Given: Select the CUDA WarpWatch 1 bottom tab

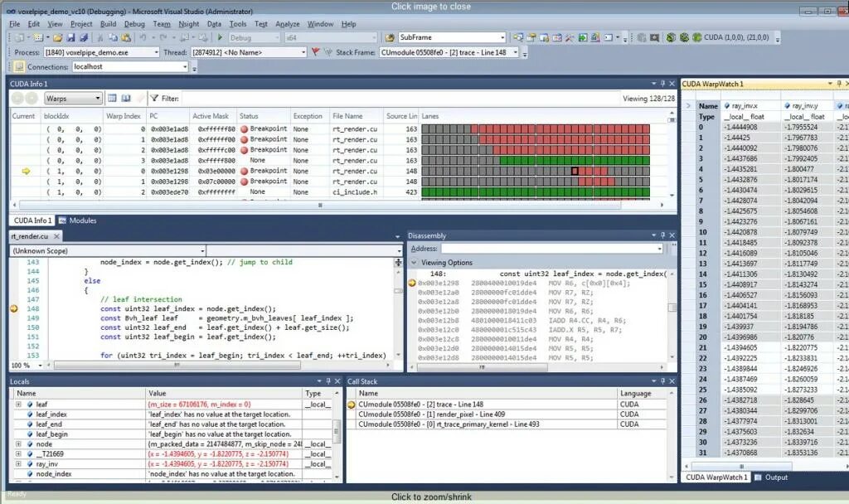Looking at the screenshot, I should (x=716, y=477).
